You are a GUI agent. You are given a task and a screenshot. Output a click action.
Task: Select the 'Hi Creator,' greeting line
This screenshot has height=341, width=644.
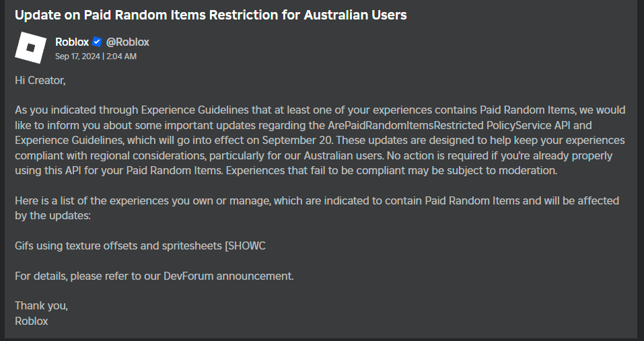tap(40, 81)
